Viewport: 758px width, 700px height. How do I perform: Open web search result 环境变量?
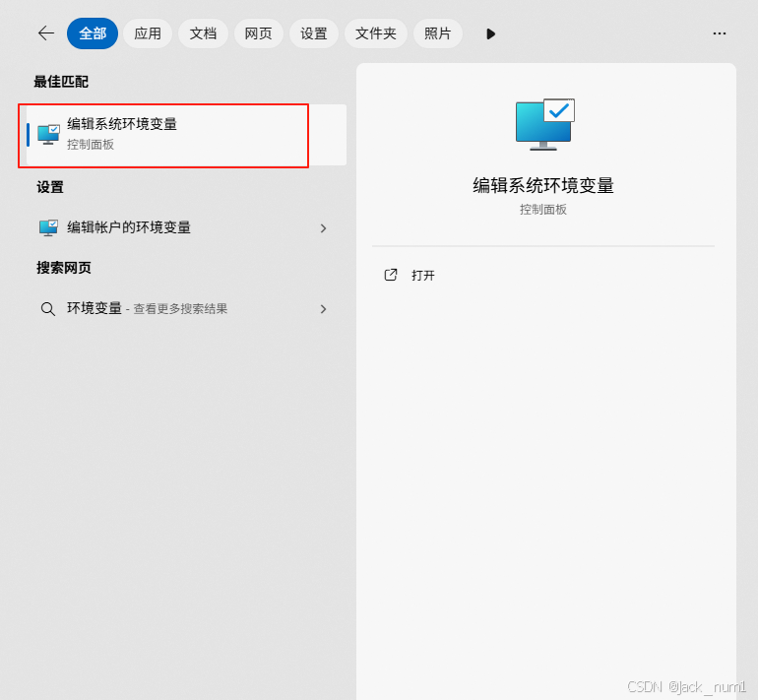coord(186,308)
